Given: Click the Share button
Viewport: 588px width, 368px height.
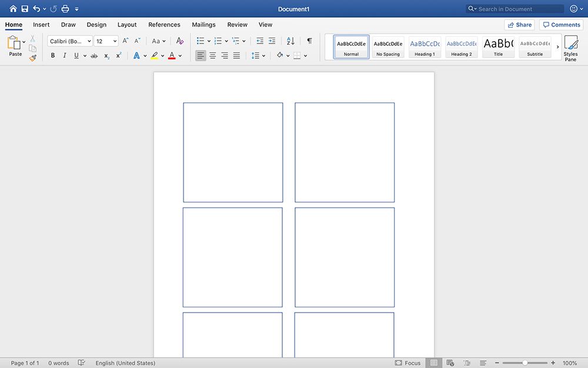Looking at the screenshot, I should click(519, 25).
